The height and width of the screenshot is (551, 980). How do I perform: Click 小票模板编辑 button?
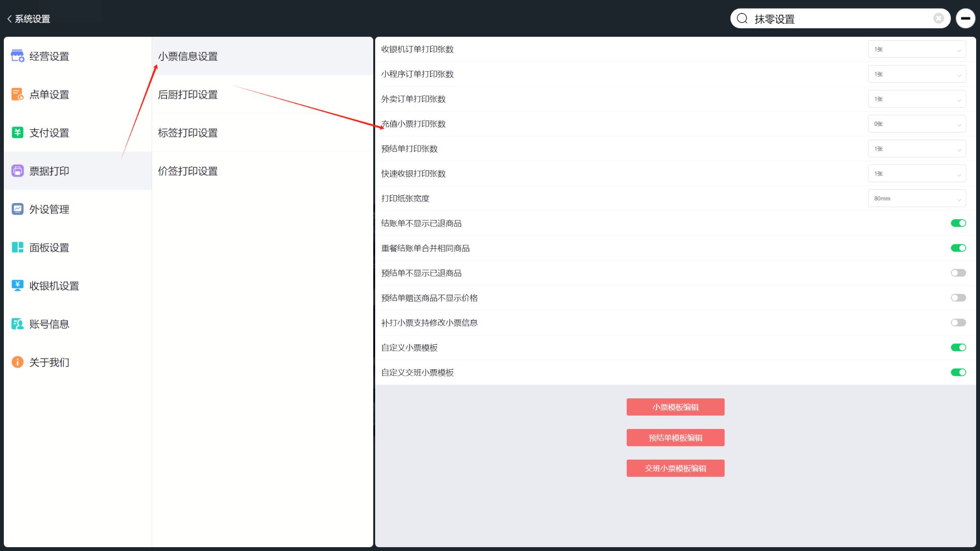[675, 407]
